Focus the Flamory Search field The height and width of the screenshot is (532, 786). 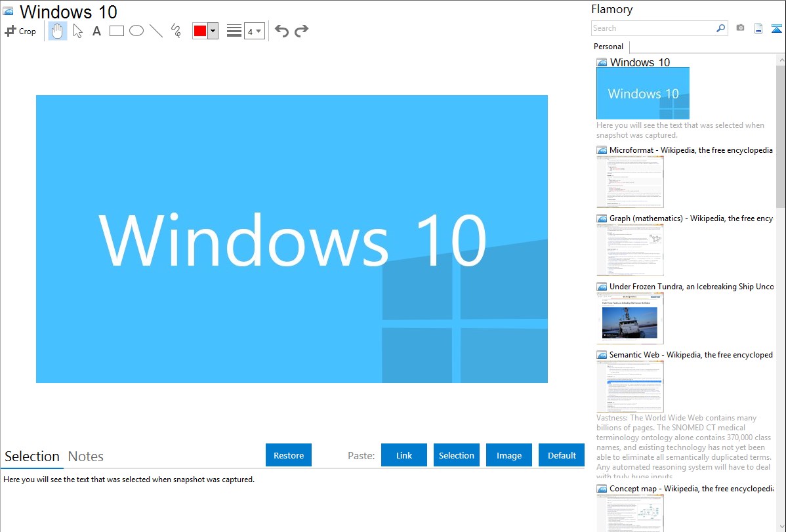tap(653, 28)
